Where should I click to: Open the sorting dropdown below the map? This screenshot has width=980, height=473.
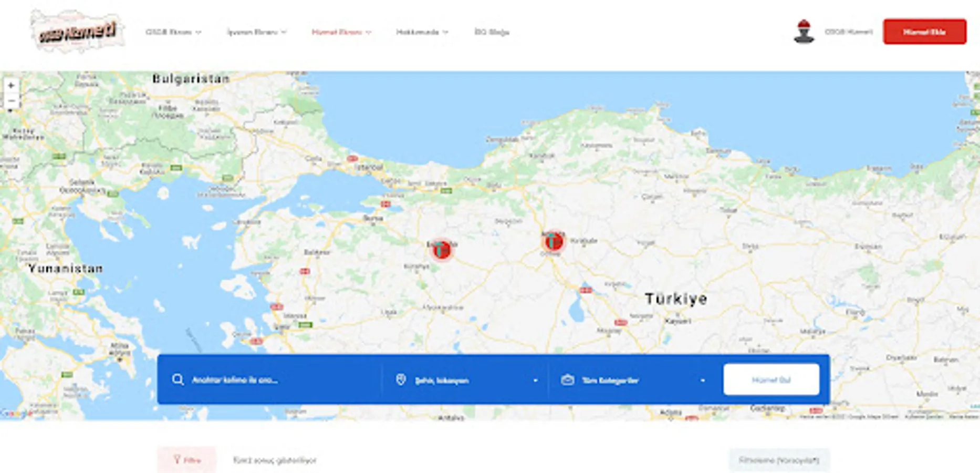click(779, 460)
